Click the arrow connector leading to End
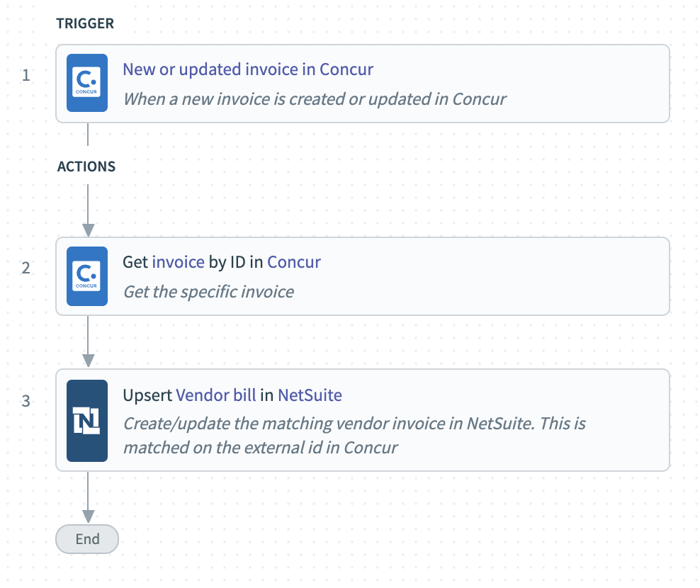 pos(88,497)
